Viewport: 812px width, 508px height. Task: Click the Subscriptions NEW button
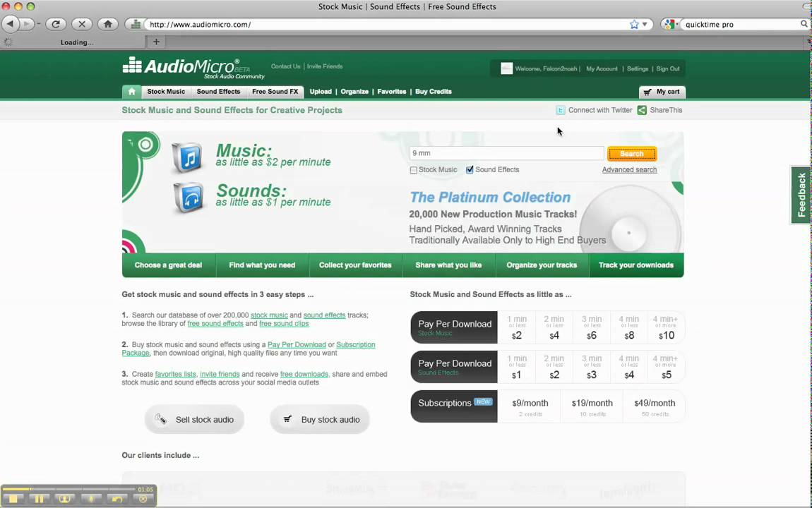(454, 406)
